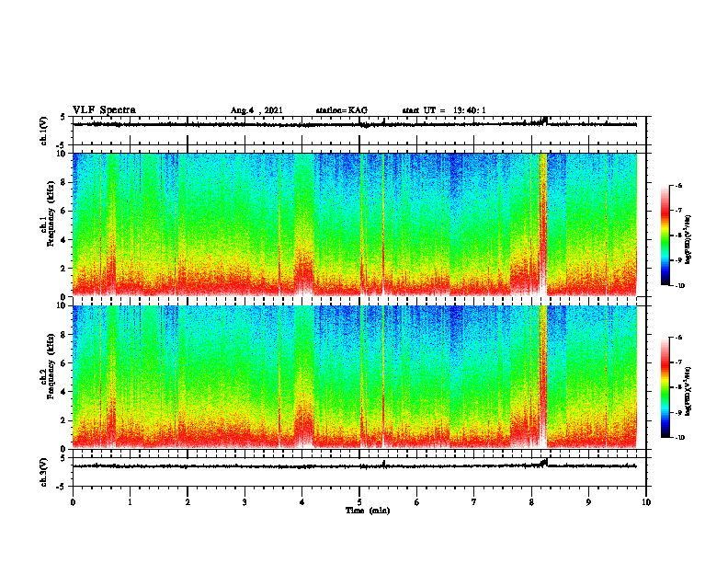Click the ch.1 waveform spike after minute 8
Screen dimensions: 728x563
tap(544, 121)
